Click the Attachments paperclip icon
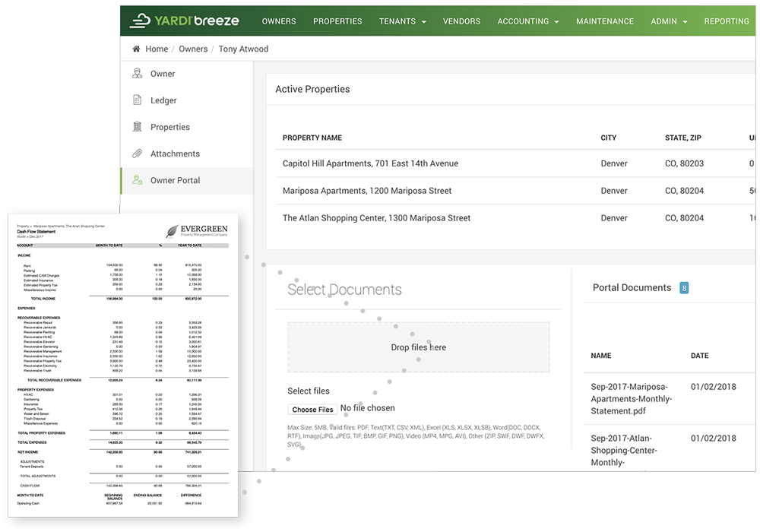The width and height of the screenshot is (760, 532). 138,153
